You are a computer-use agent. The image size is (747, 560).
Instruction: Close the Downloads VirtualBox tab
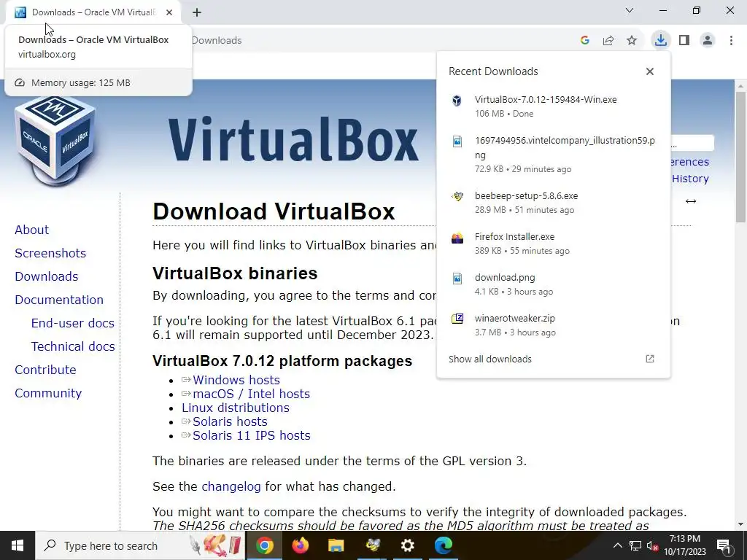(169, 12)
